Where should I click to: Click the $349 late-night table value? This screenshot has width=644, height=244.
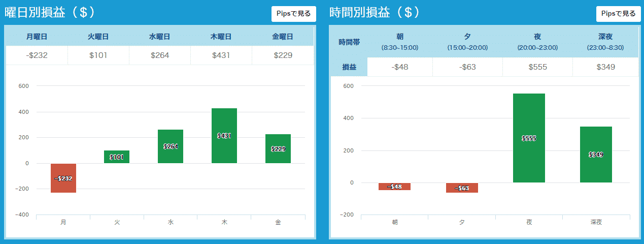click(605, 67)
